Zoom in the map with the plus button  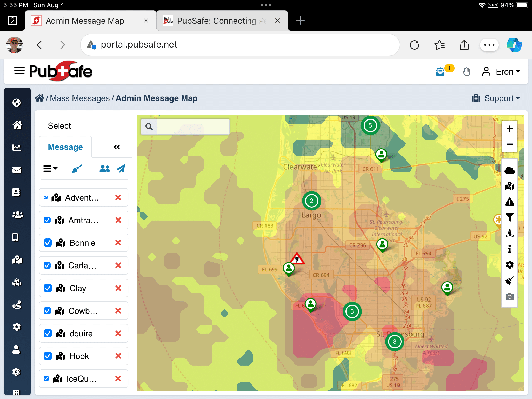coord(509,129)
